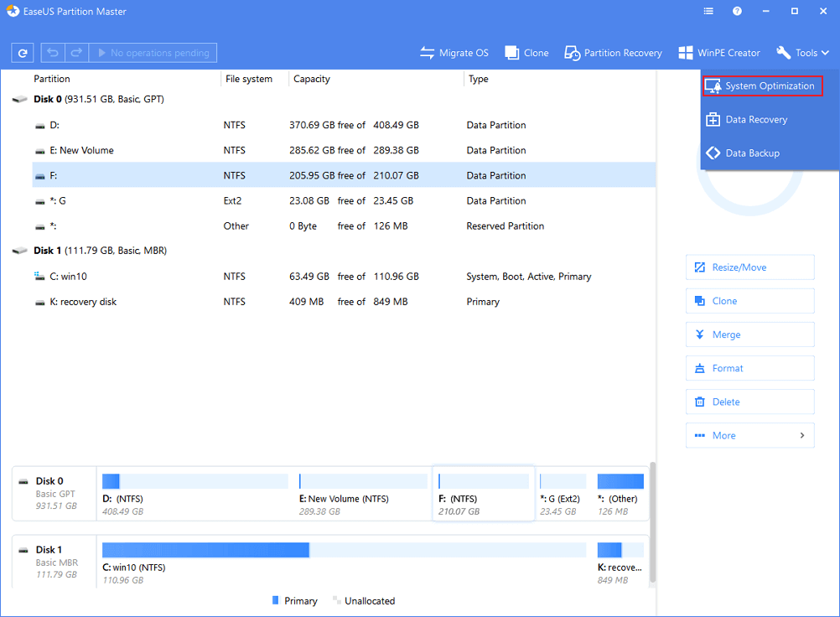The width and height of the screenshot is (840, 617).
Task: Click the F: (NTFS) block in disk map
Action: pyautogui.click(x=483, y=494)
